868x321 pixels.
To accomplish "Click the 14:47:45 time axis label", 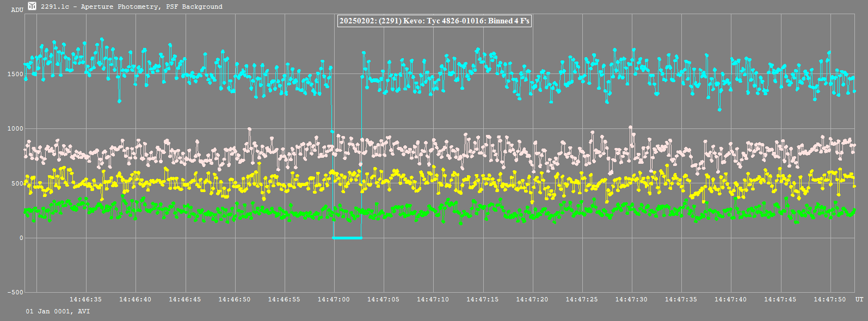I will (x=780, y=299).
